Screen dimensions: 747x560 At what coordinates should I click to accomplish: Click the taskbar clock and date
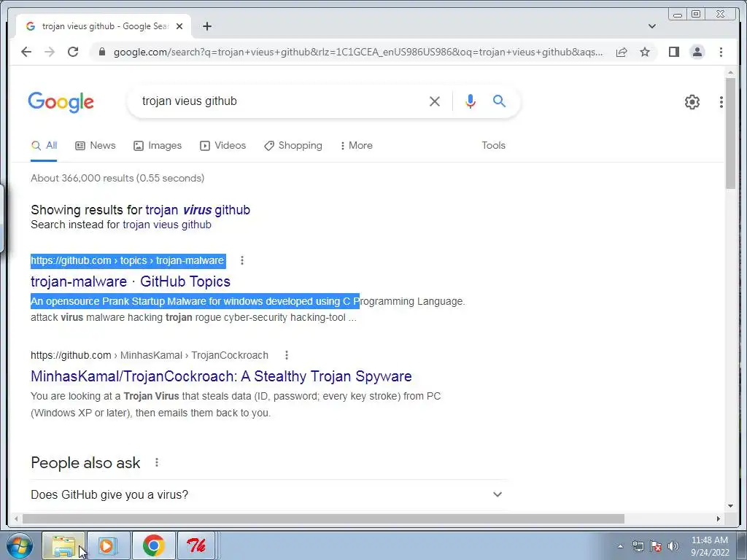(709, 546)
